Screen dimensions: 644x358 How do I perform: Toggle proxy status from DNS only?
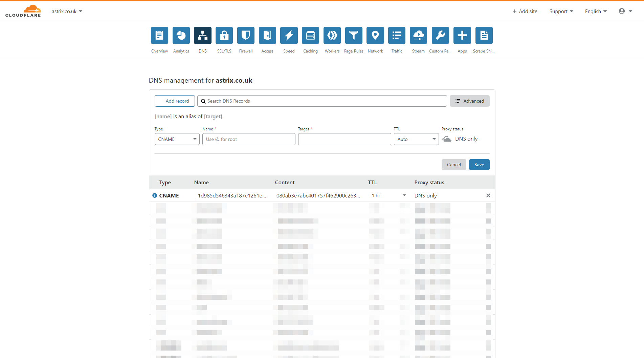pyautogui.click(x=446, y=139)
